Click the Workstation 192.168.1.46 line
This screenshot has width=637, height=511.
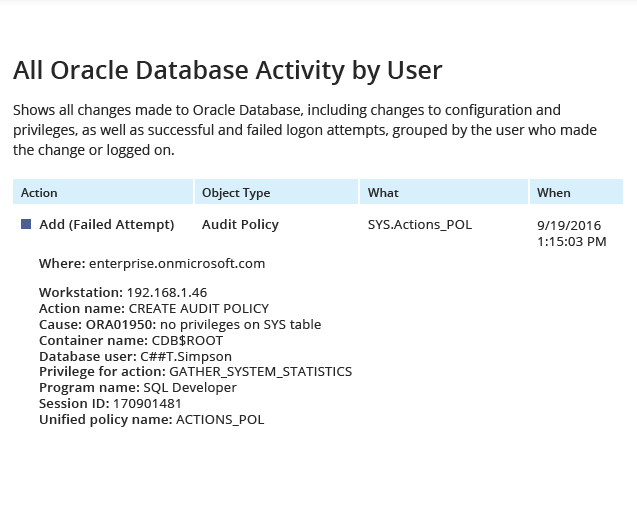(123, 292)
